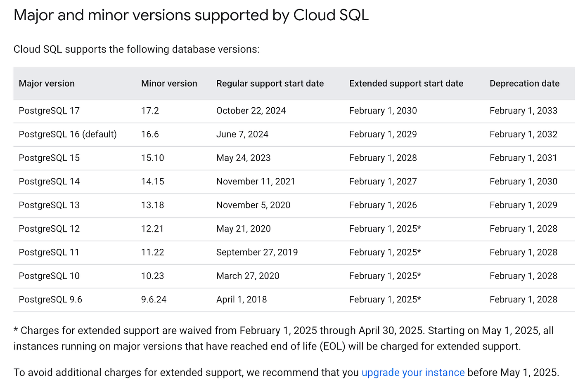Click minor version '15.10' cell
This screenshot has width=578, height=392.
pyautogui.click(x=152, y=158)
